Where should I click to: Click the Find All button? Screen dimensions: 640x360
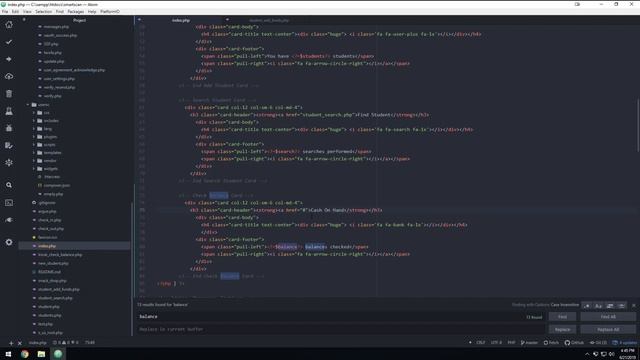point(608,317)
